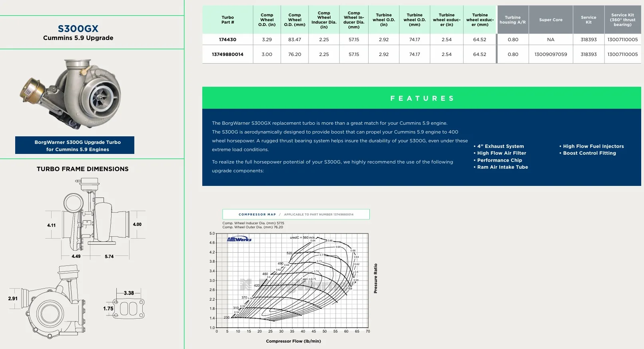
Task: Click the 4.49 dimension label
Action: (x=76, y=257)
